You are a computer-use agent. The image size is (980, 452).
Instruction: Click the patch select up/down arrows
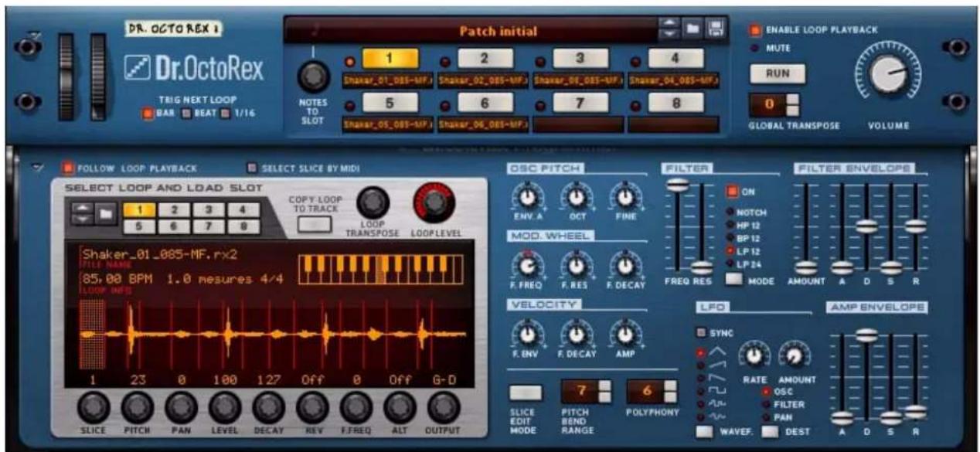668,29
